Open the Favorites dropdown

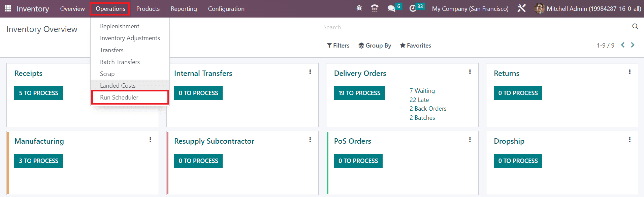[x=415, y=46]
